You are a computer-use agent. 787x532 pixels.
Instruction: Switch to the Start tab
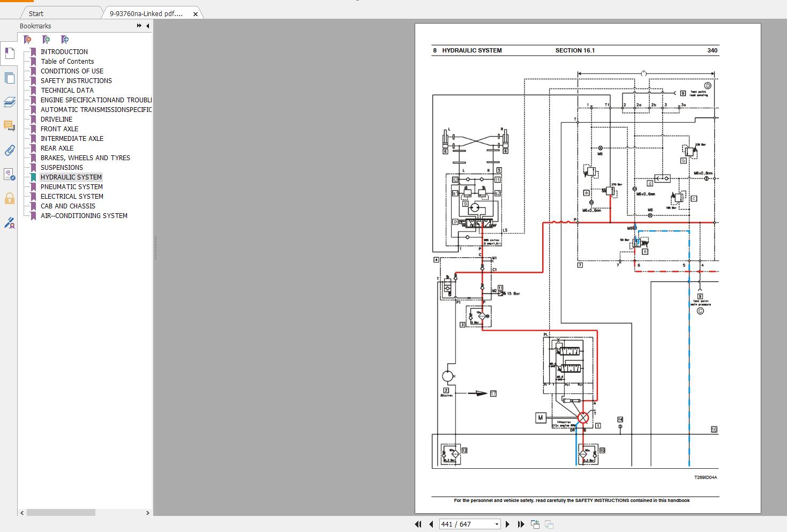pos(36,13)
